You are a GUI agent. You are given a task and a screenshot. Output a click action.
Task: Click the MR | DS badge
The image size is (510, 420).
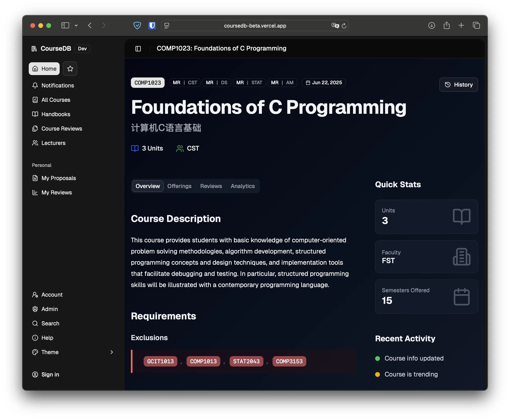click(x=216, y=83)
